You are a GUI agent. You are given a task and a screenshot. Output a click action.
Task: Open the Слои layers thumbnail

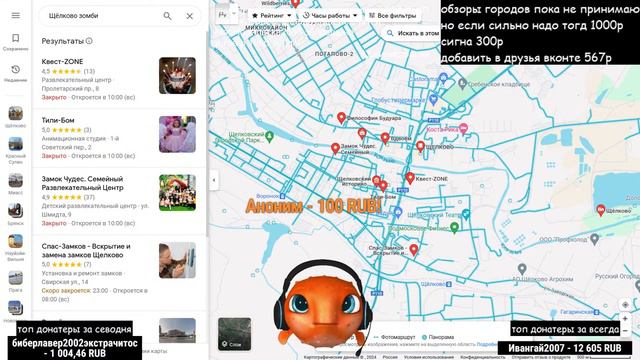[234, 334]
